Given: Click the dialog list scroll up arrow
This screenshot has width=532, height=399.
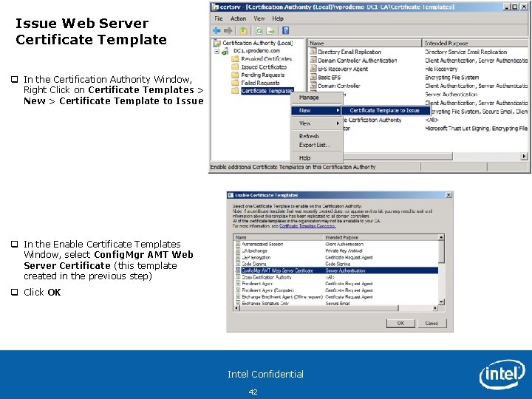Looking at the screenshot, I should pos(441,237).
